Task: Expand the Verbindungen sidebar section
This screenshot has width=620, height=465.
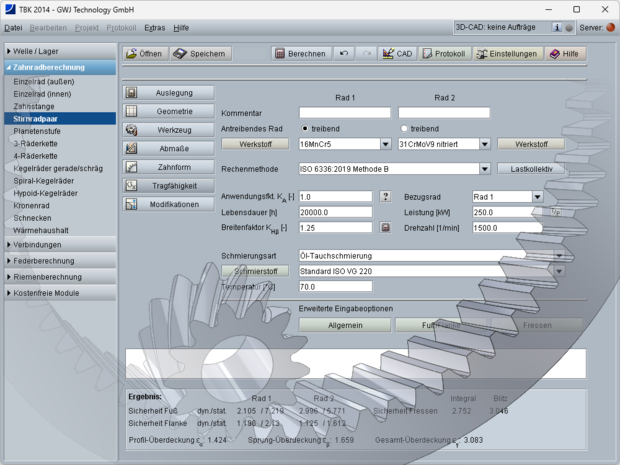Action: point(58,244)
